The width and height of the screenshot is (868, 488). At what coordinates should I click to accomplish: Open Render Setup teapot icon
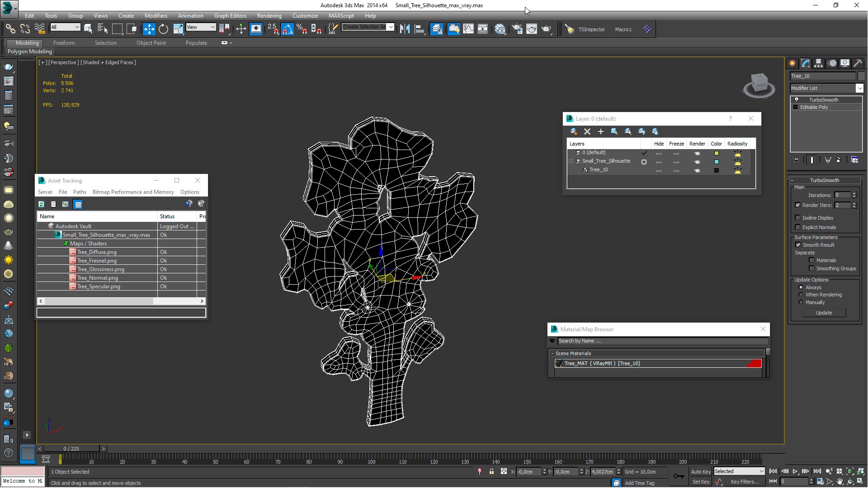click(517, 29)
